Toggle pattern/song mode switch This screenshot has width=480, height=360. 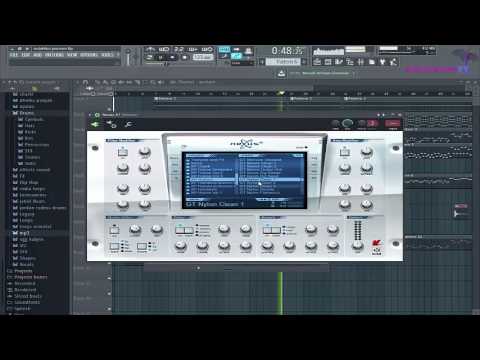[149, 57]
